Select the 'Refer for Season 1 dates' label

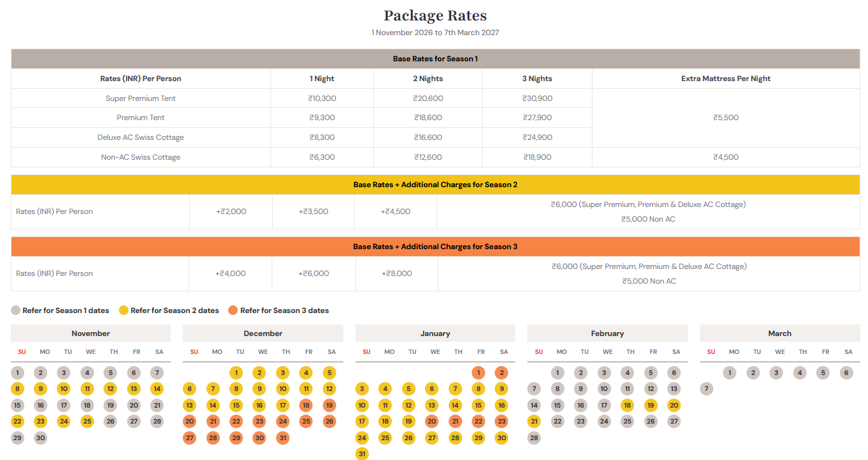(66, 310)
